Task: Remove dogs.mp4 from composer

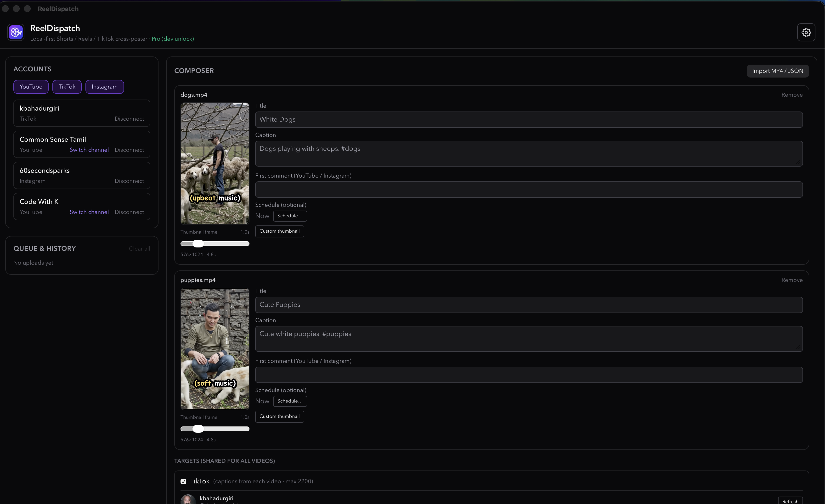Action: (792, 95)
